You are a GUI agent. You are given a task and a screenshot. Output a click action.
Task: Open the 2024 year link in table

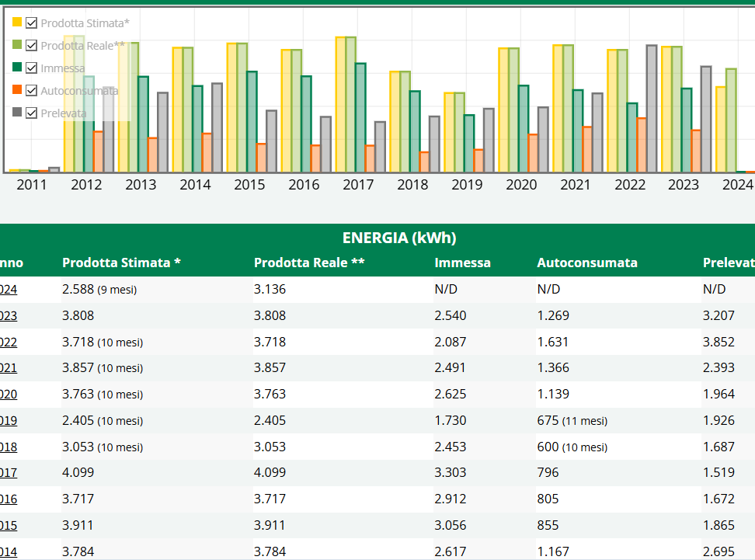[x=9, y=289]
